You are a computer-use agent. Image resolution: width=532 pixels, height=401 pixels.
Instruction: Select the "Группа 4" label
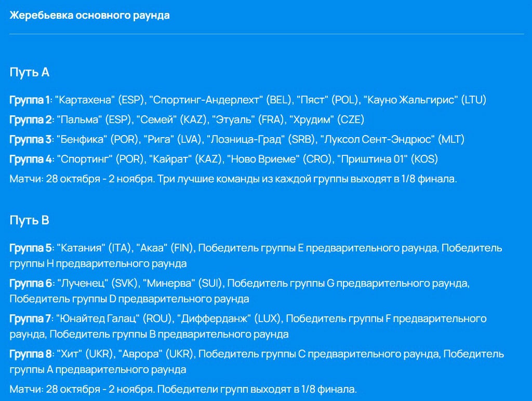tap(31, 159)
